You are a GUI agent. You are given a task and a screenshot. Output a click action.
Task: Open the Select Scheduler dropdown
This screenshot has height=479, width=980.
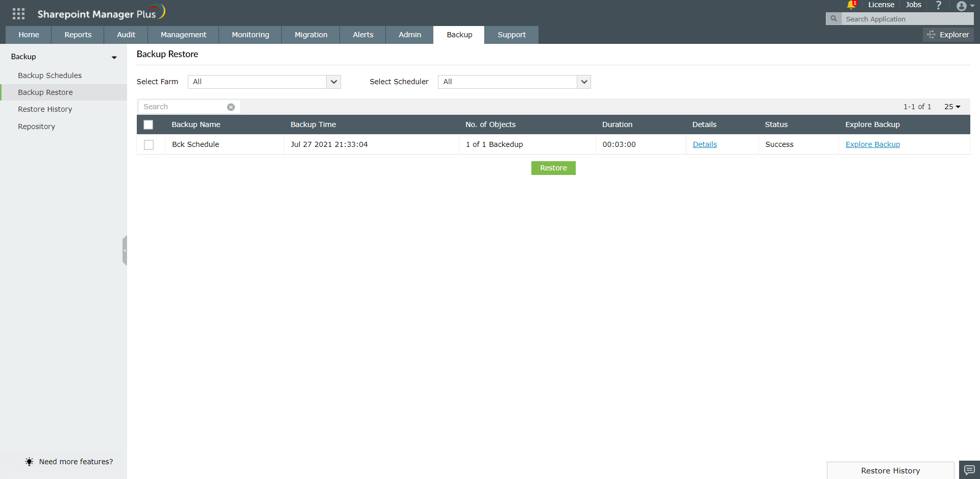point(583,82)
